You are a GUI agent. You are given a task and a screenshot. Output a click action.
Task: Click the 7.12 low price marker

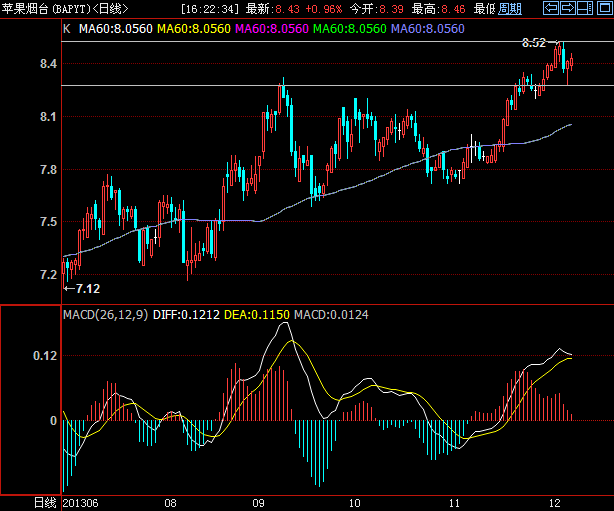tap(88, 289)
